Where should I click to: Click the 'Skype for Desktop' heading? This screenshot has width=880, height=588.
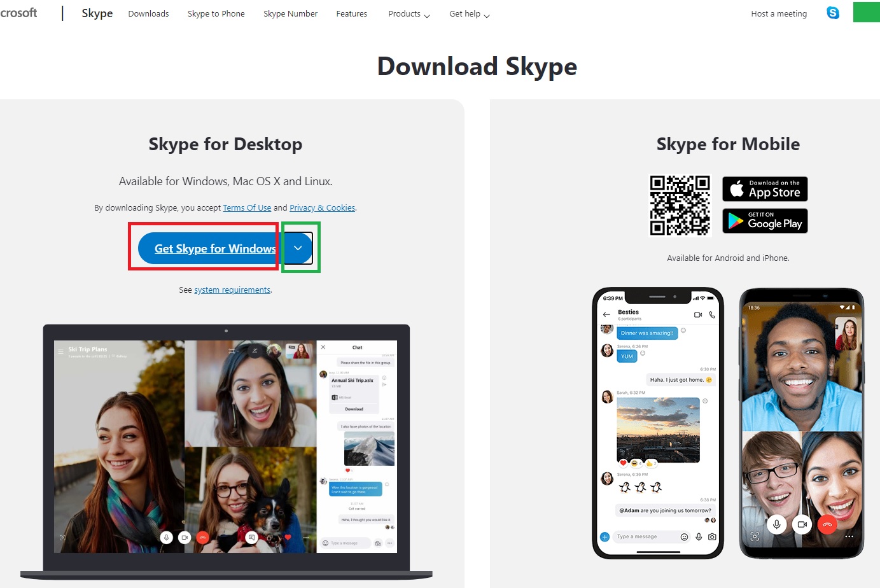(x=225, y=144)
